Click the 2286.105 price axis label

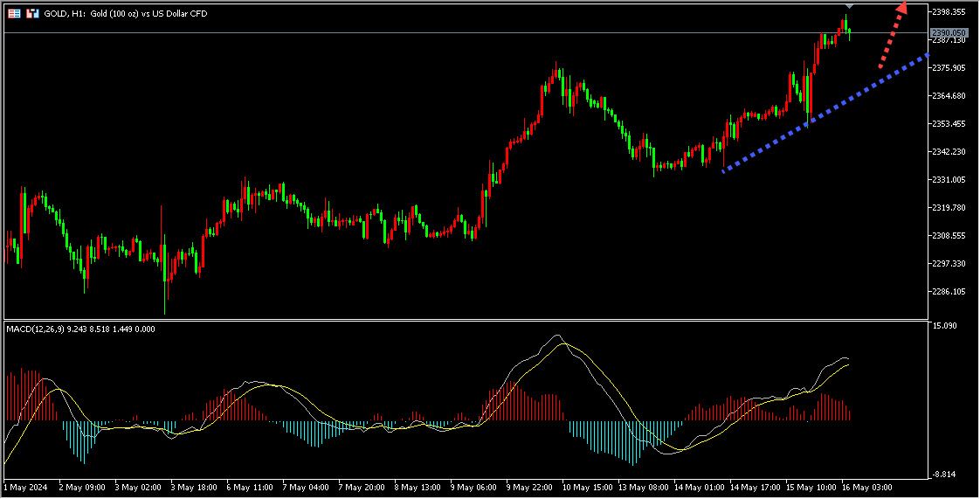click(x=949, y=292)
